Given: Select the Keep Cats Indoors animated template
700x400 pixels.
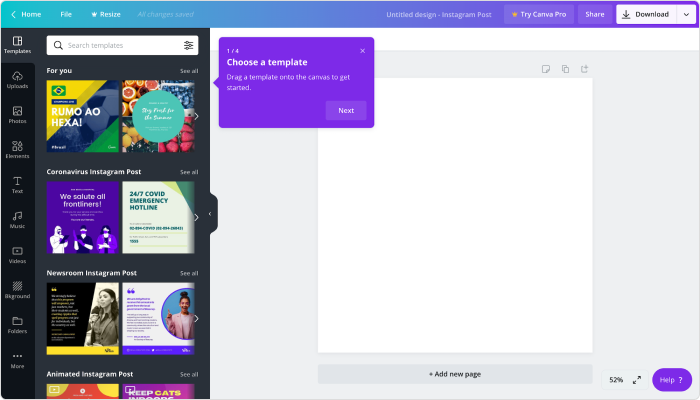Looking at the screenshot, I should [x=158, y=391].
